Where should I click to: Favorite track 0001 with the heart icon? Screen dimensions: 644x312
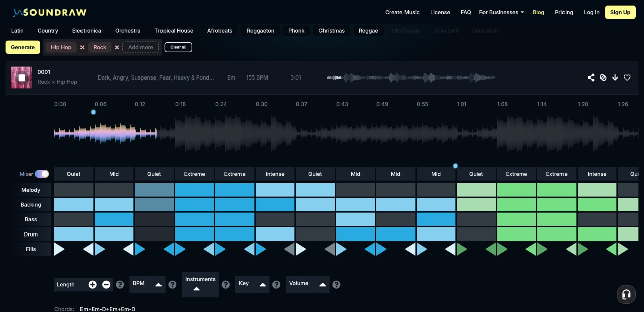click(x=627, y=77)
